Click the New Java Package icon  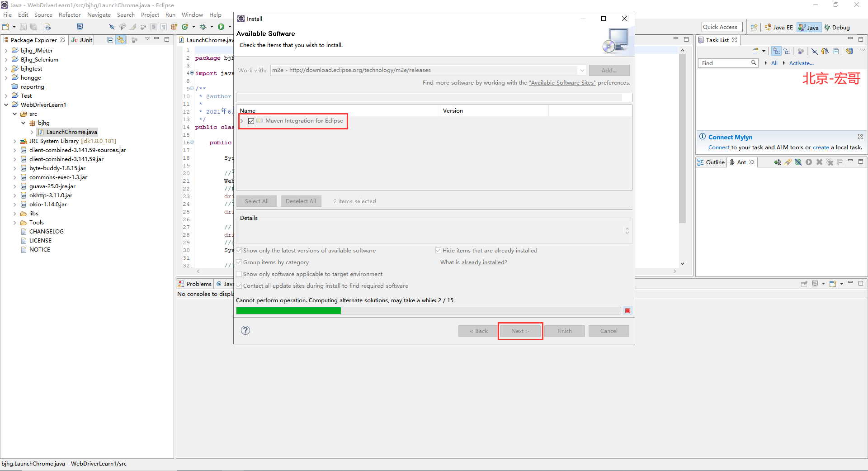pos(174,27)
